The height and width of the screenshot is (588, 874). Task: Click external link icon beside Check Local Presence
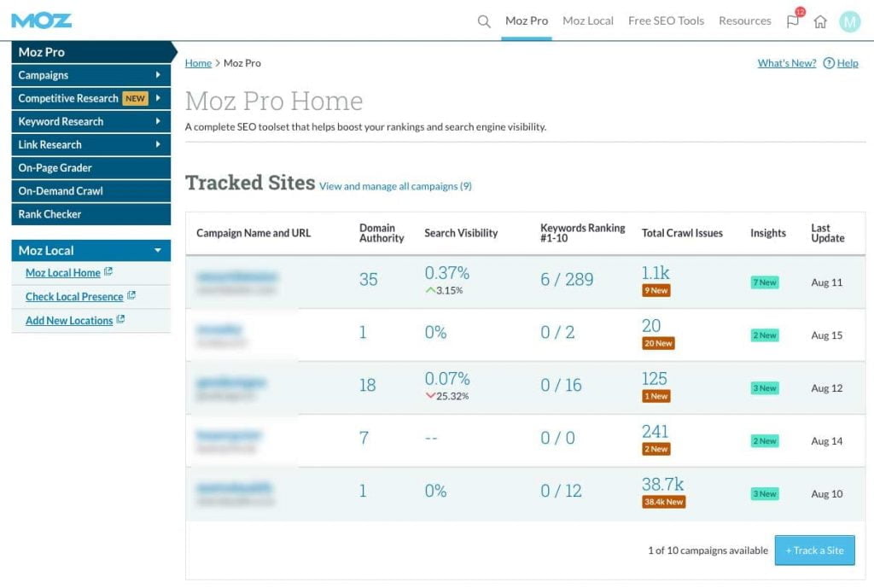coord(131,294)
